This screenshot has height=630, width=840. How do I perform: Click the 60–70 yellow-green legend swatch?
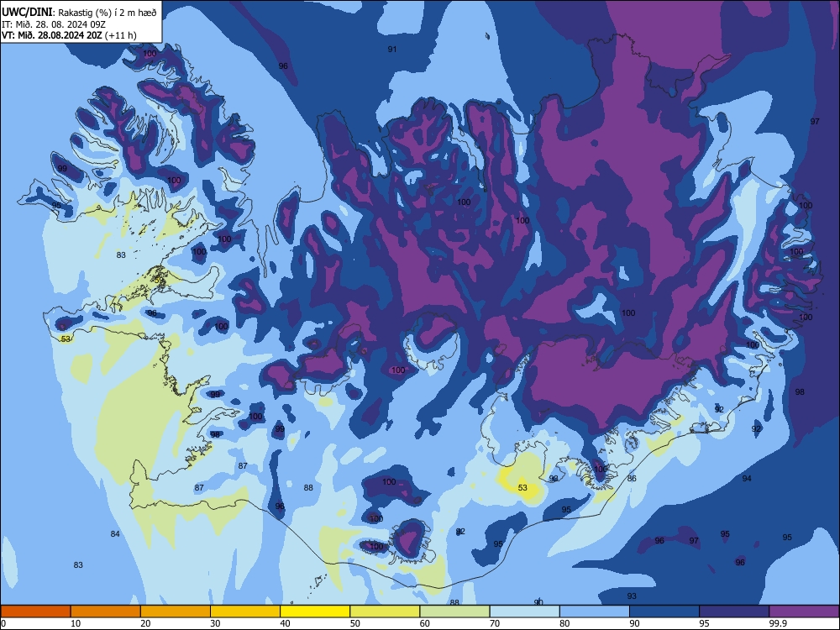pyautogui.click(x=454, y=612)
